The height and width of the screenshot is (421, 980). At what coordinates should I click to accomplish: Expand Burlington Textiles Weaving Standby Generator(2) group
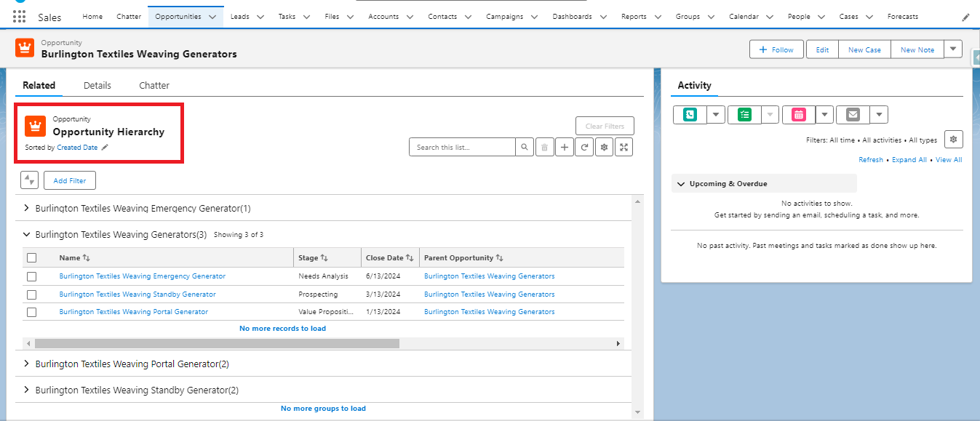(x=27, y=390)
